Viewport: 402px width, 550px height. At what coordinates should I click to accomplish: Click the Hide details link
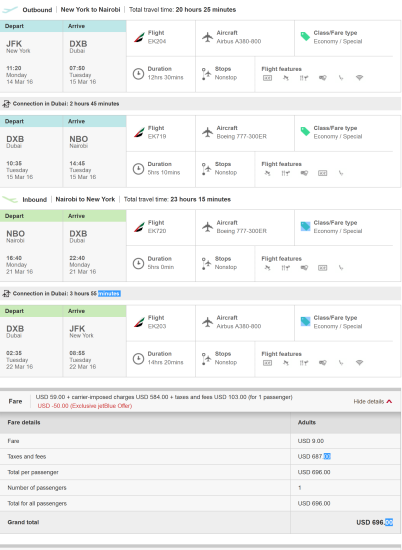tap(369, 402)
